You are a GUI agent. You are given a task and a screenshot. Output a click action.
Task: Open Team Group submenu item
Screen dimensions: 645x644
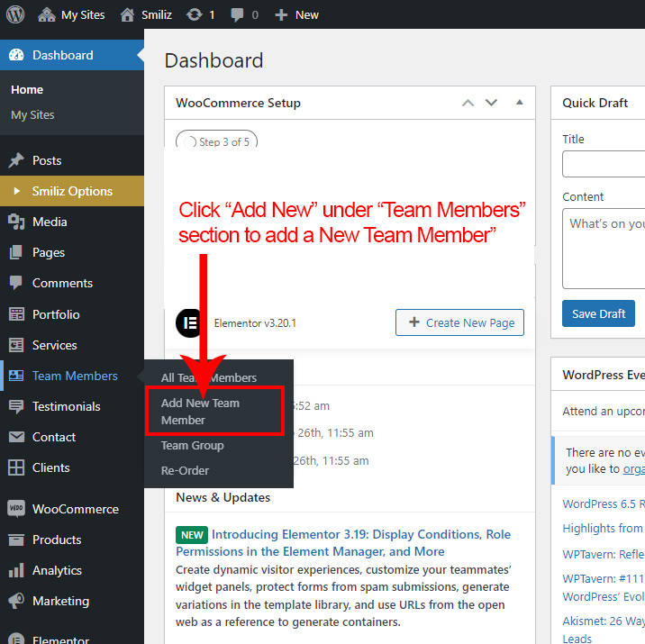(192, 445)
